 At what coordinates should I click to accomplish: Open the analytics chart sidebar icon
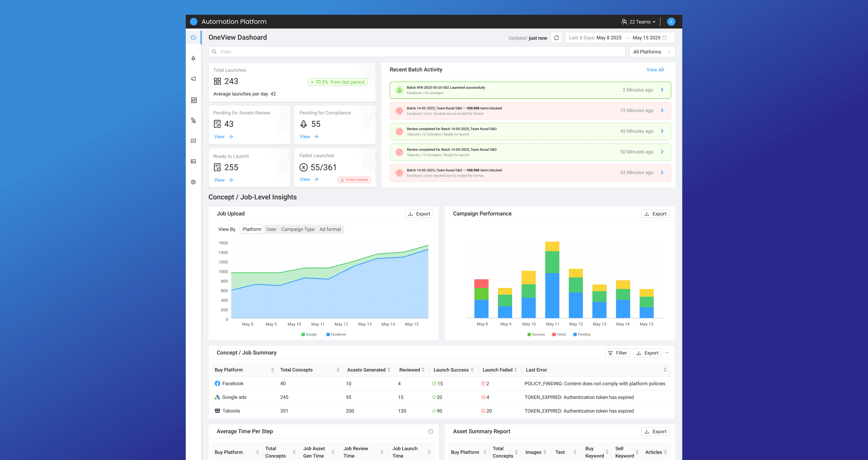pos(193,141)
